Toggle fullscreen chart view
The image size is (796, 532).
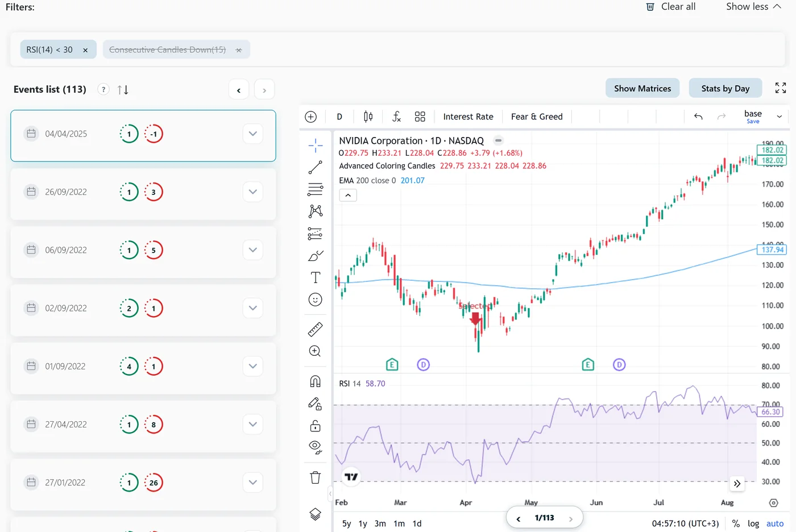781,88
